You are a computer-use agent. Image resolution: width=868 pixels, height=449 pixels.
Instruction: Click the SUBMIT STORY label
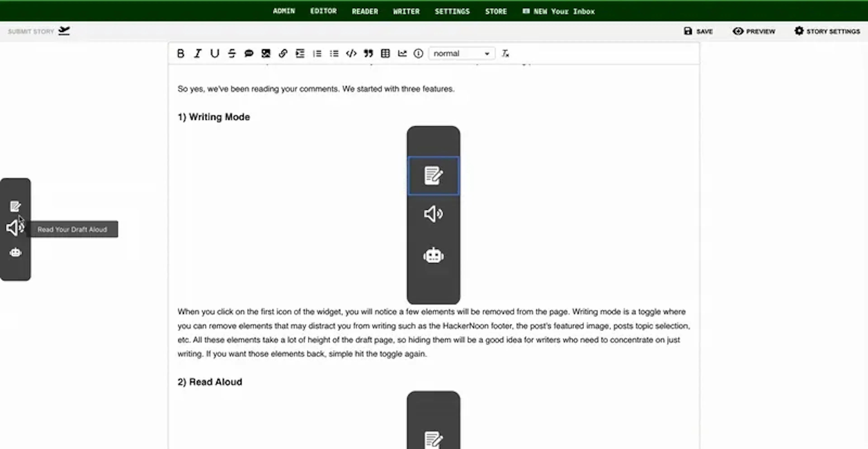[31, 31]
